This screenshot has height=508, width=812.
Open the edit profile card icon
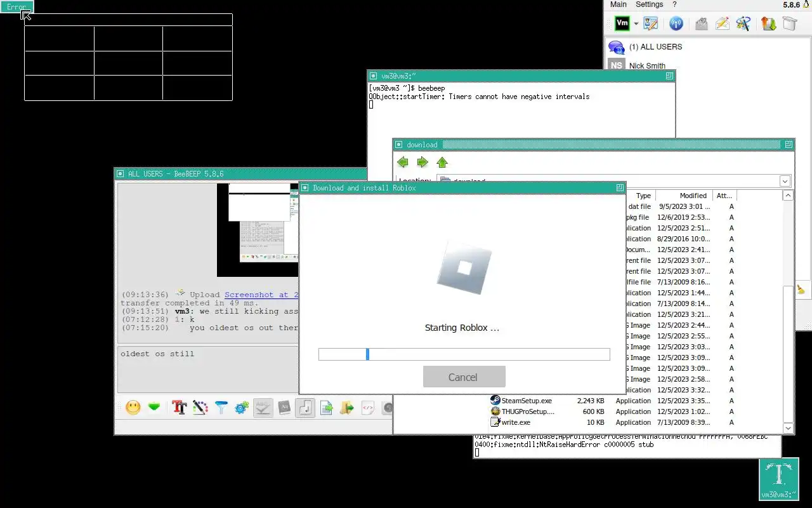pyautogui.click(x=651, y=23)
